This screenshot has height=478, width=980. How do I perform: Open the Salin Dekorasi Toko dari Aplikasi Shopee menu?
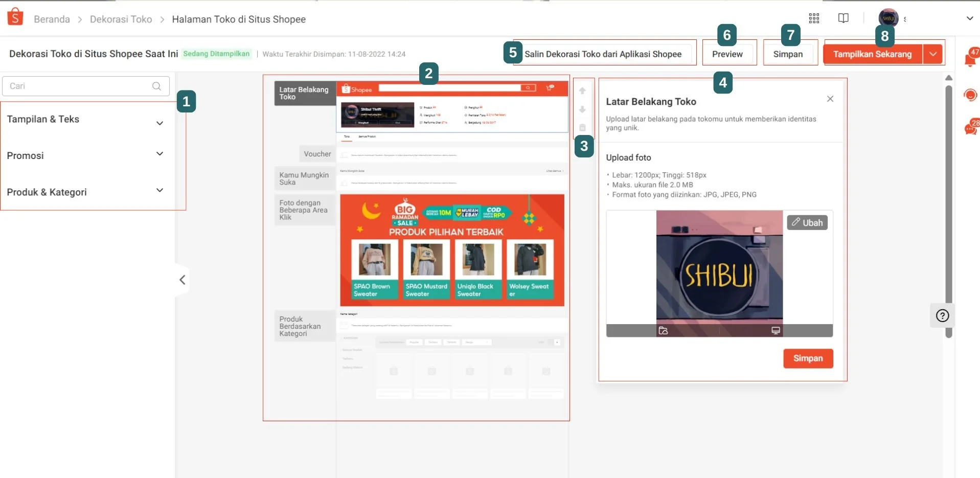pyautogui.click(x=603, y=54)
